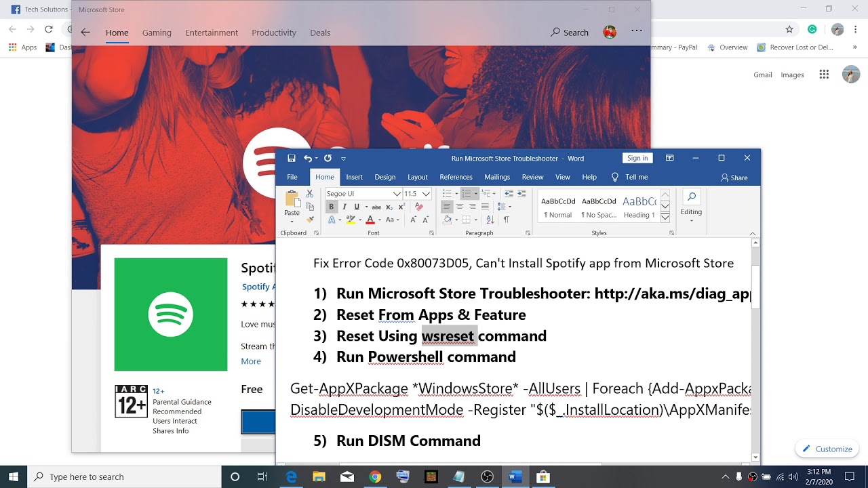
Task: Click the Redo icon in Word title bar
Action: click(328, 158)
